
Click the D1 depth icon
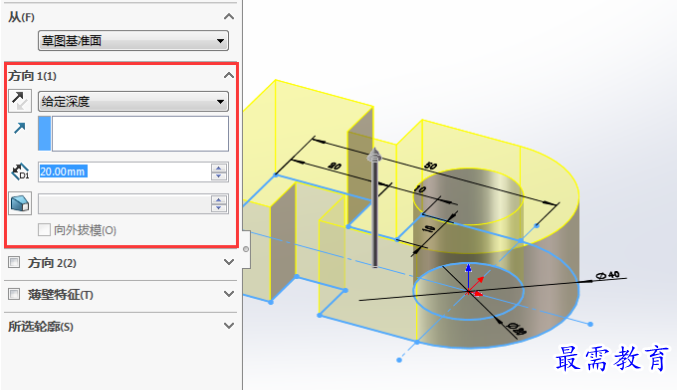(x=20, y=172)
